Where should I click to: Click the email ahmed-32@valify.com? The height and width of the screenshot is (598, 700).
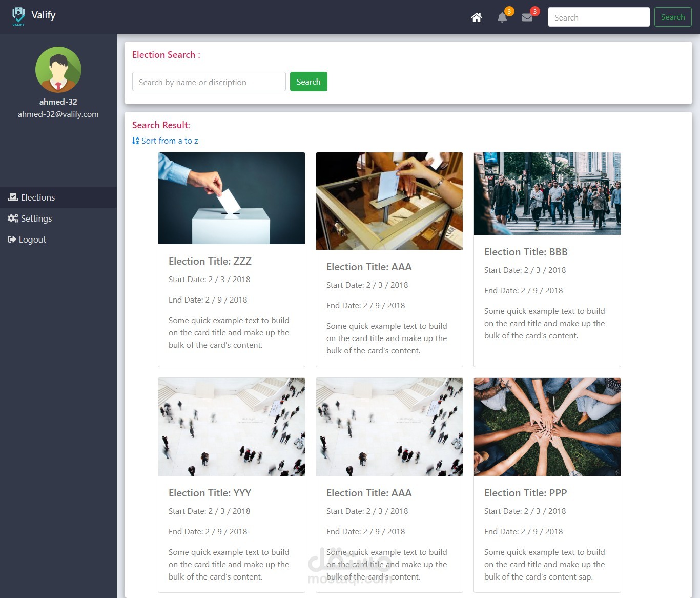tap(58, 114)
